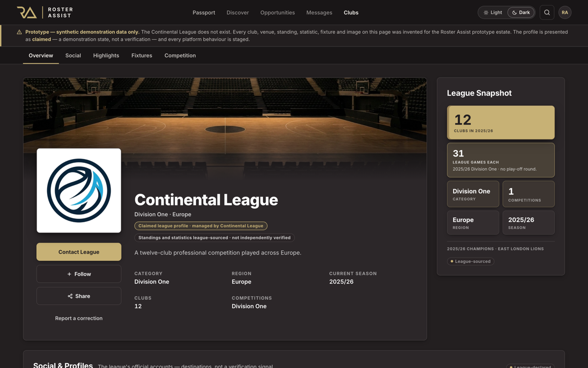Click Report a correction link

(x=79, y=318)
